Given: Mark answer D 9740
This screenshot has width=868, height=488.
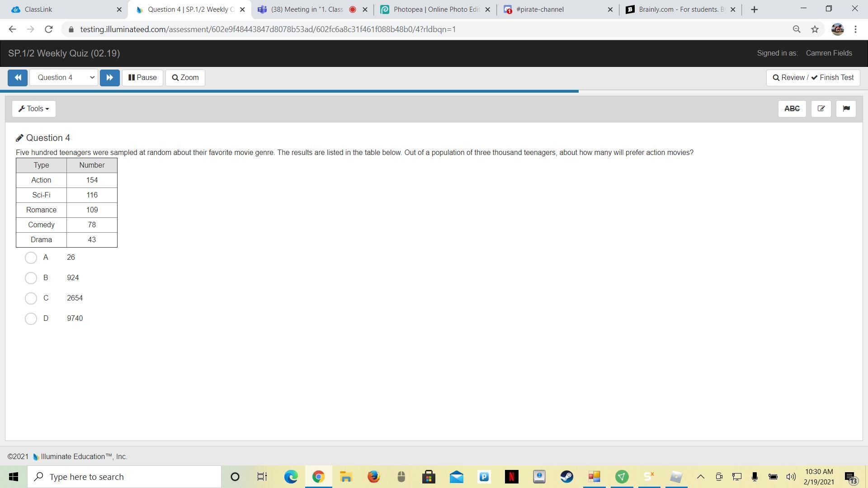Looking at the screenshot, I should point(31,319).
